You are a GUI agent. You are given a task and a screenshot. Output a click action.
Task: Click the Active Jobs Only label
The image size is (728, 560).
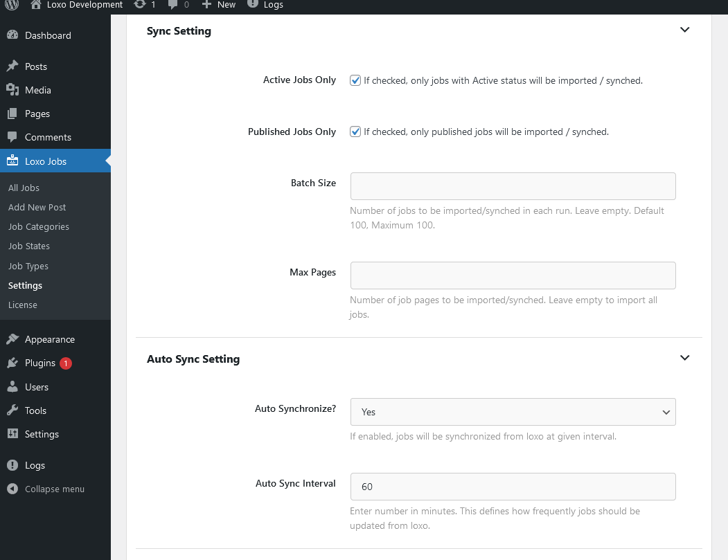(x=299, y=80)
